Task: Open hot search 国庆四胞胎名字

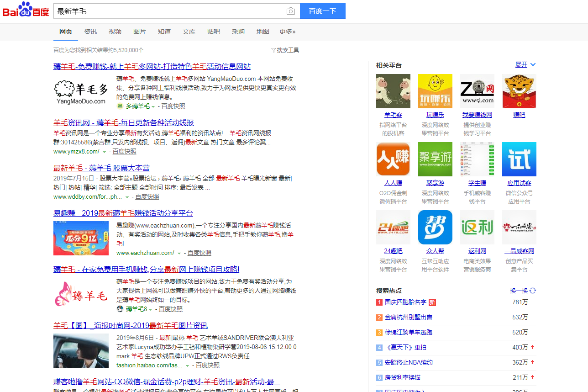Action: tap(405, 302)
